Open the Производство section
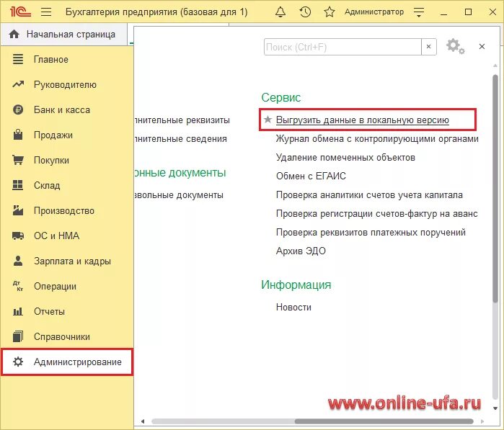The width and height of the screenshot is (504, 430). 64,210
